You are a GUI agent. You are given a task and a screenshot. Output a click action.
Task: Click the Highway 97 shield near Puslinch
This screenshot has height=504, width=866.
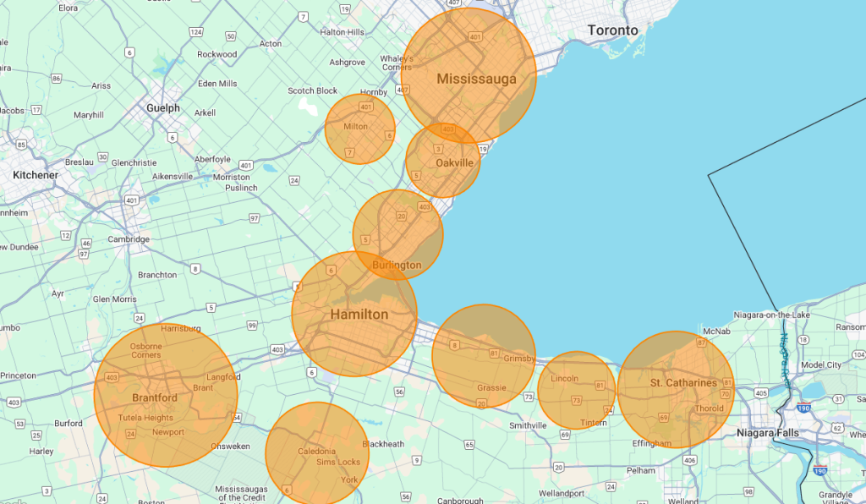click(254, 219)
